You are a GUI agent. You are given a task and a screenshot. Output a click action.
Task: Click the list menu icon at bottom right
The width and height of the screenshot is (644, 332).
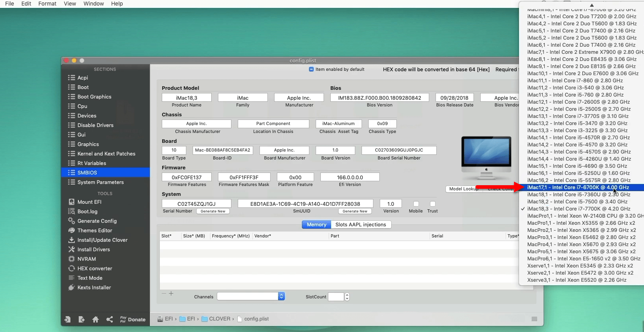tap(534, 319)
